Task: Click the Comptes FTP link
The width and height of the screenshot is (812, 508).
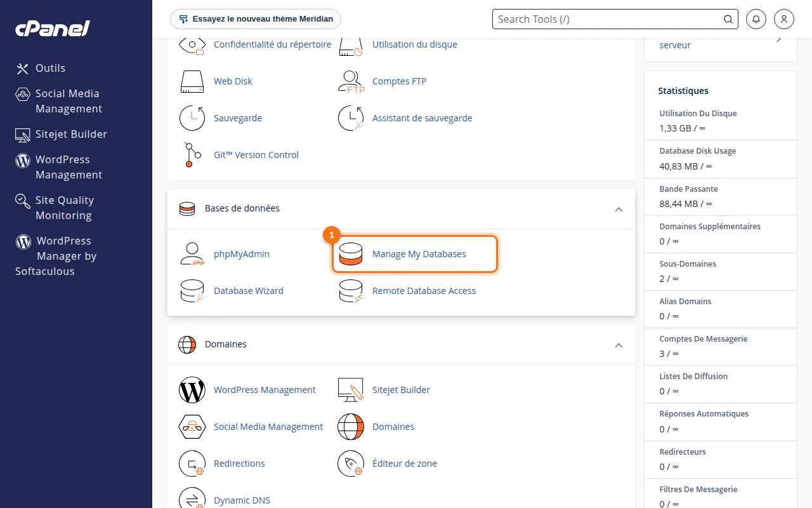Action: pos(399,81)
